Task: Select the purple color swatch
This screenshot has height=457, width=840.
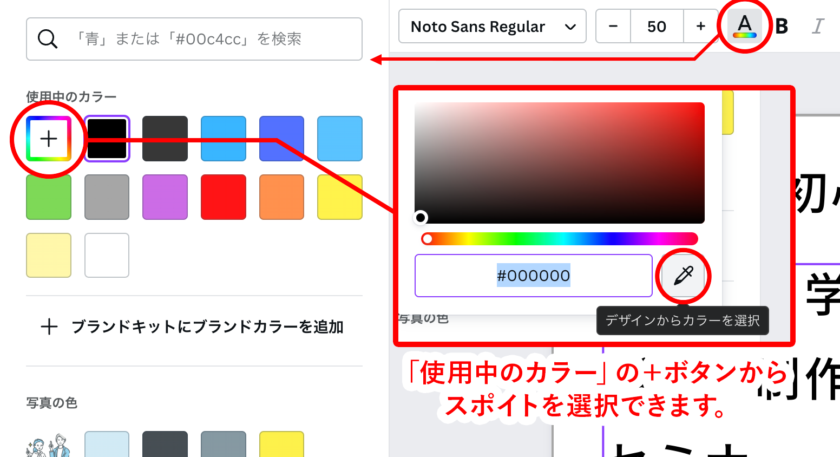Action: 165,196
